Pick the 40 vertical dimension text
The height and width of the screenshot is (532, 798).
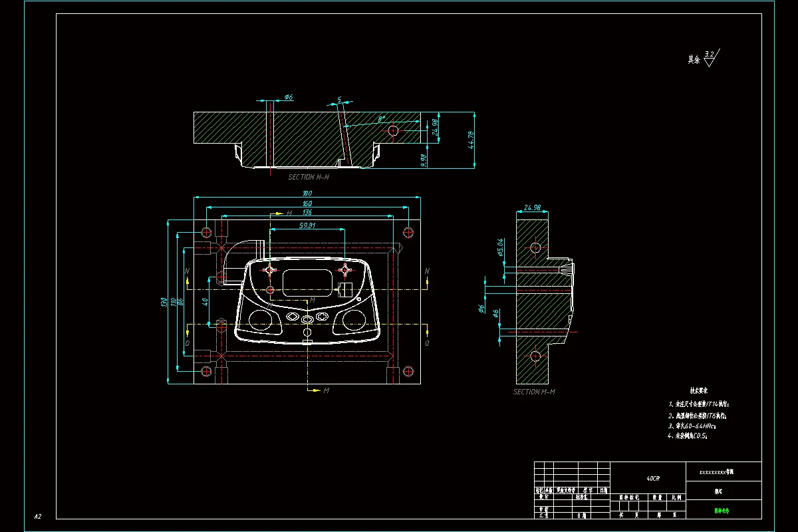205,301
